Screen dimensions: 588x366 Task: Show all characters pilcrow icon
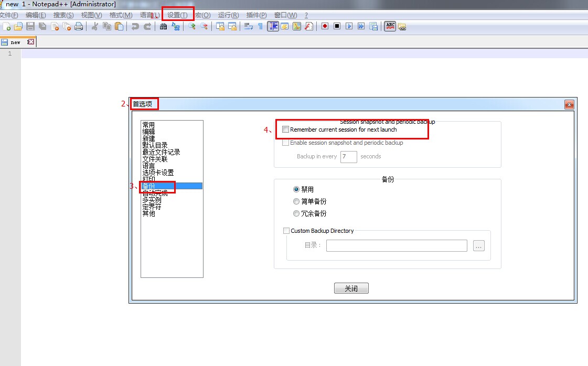pos(260,26)
